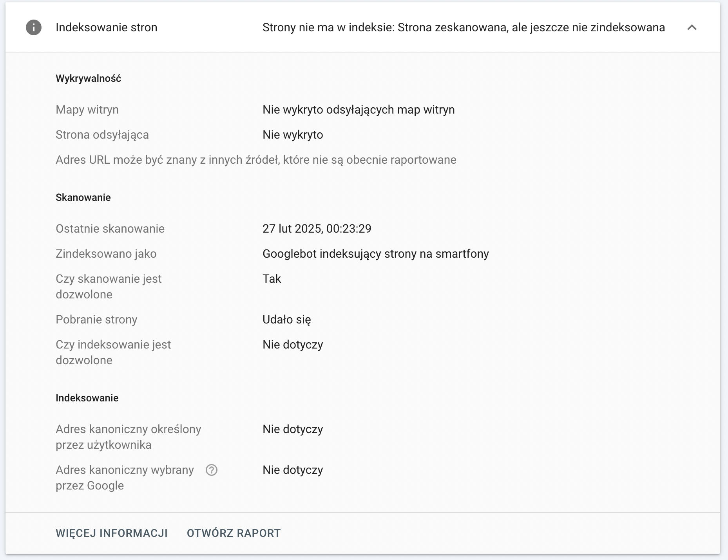Click the Strona odsyłająca label

coord(102,134)
